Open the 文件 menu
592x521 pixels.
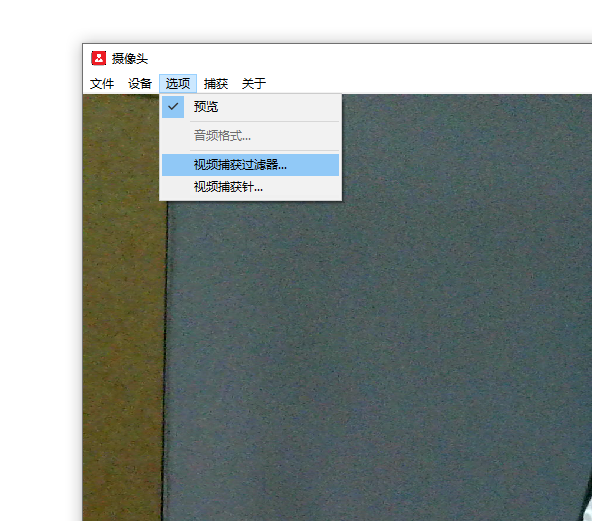(x=102, y=83)
